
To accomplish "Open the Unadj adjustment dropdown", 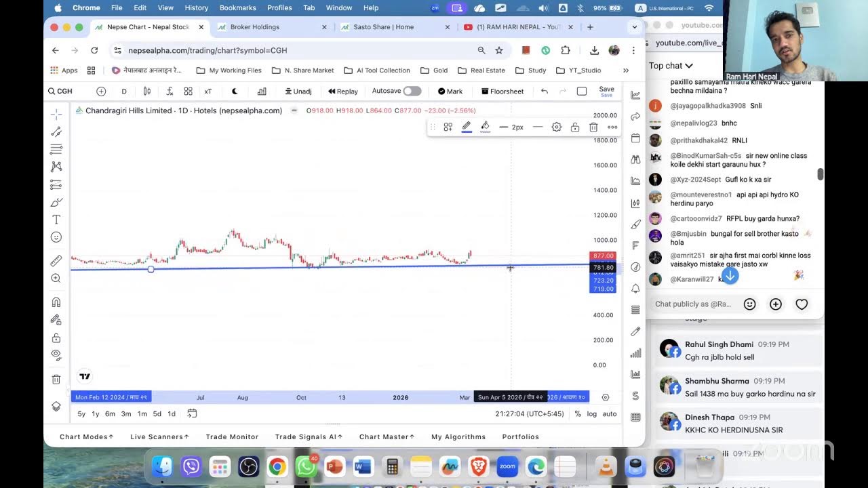I will coord(298,91).
